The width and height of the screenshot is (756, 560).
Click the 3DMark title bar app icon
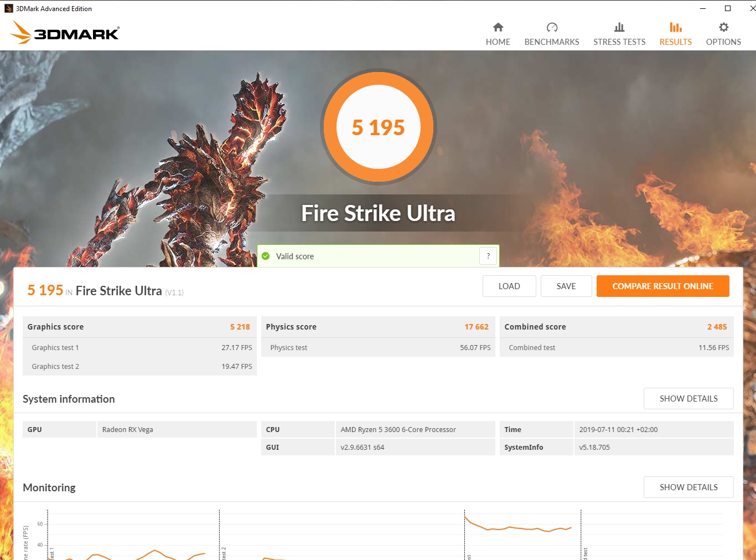tap(9, 8)
